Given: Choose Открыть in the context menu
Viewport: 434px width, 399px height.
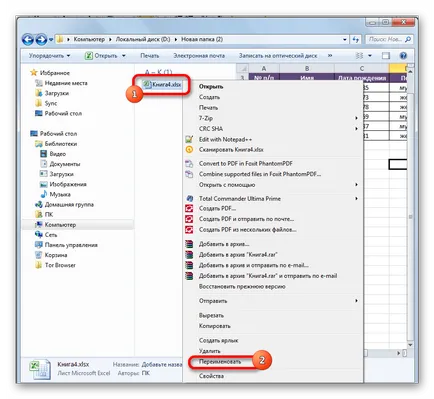Looking at the screenshot, I should click(211, 87).
